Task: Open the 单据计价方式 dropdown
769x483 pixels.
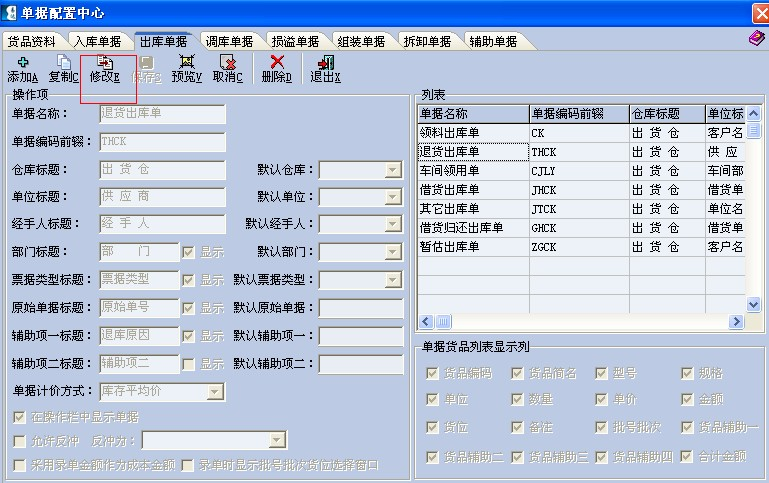Action: click(x=215, y=391)
